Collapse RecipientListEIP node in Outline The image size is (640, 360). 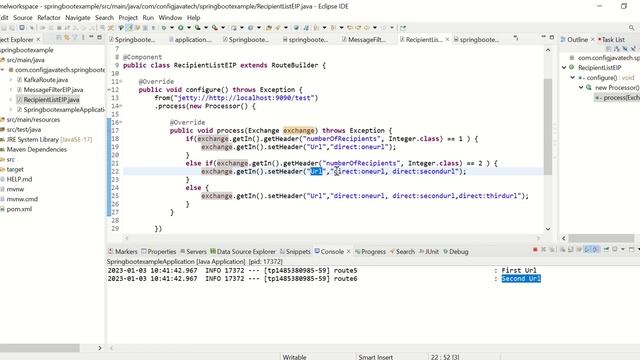pyautogui.click(x=564, y=67)
